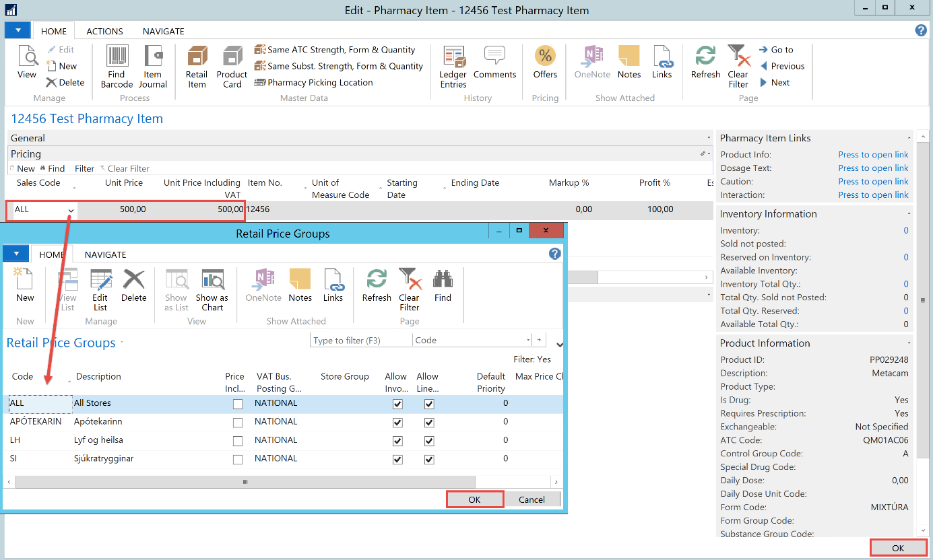This screenshot has width=933, height=560.
Task: Open the Item Journal
Action: (153, 67)
